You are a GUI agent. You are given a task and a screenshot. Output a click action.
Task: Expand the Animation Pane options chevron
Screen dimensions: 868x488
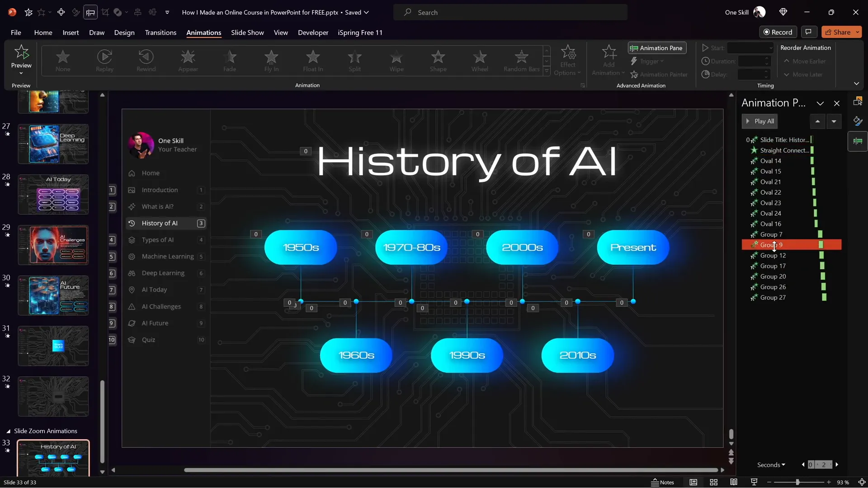click(820, 103)
